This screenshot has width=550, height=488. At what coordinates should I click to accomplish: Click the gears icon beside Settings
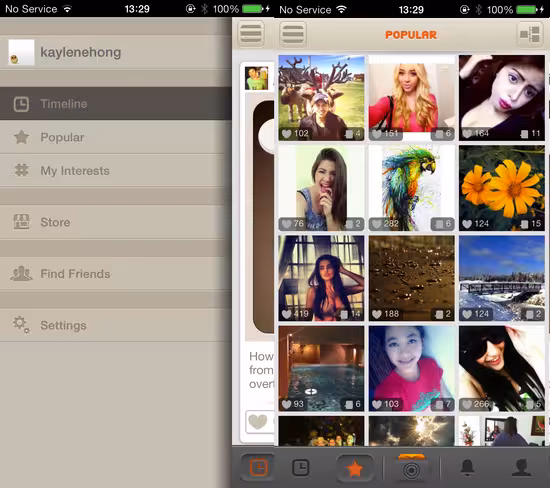(21, 325)
